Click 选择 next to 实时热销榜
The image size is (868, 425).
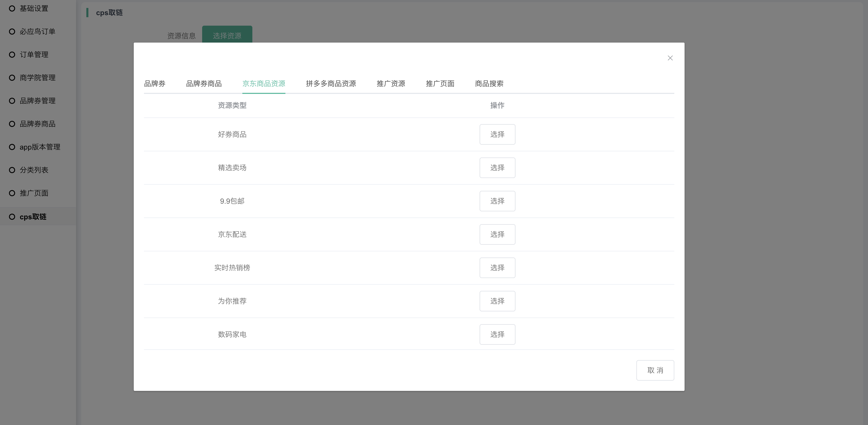point(497,268)
